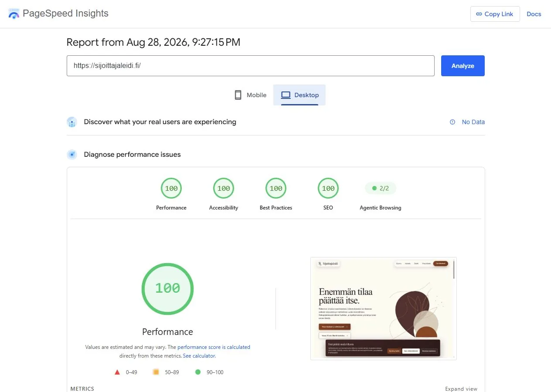
Task: Focus the URL input field
Action: click(x=251, y=66)
